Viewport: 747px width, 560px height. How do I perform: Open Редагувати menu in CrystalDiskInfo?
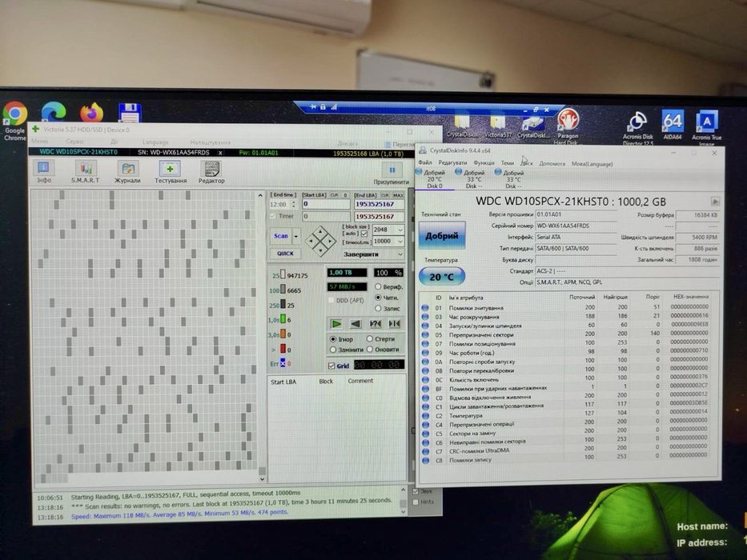(x=452, y=162)
